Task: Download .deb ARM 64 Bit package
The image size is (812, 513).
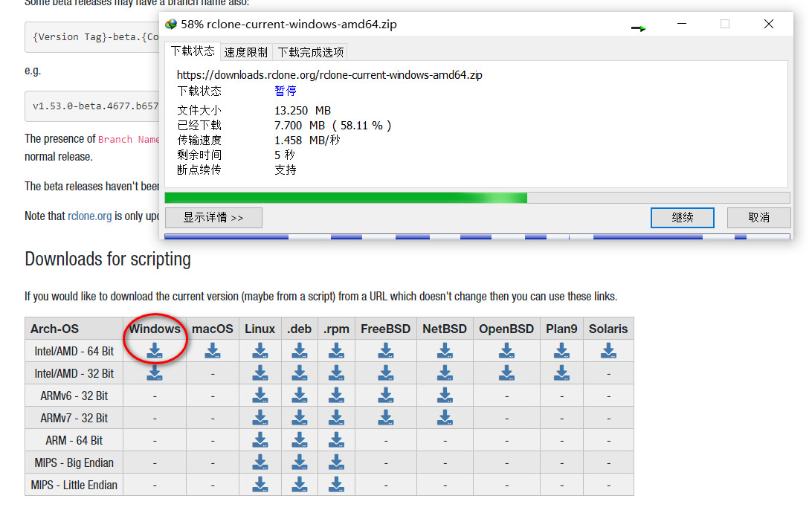Action: 300,440
